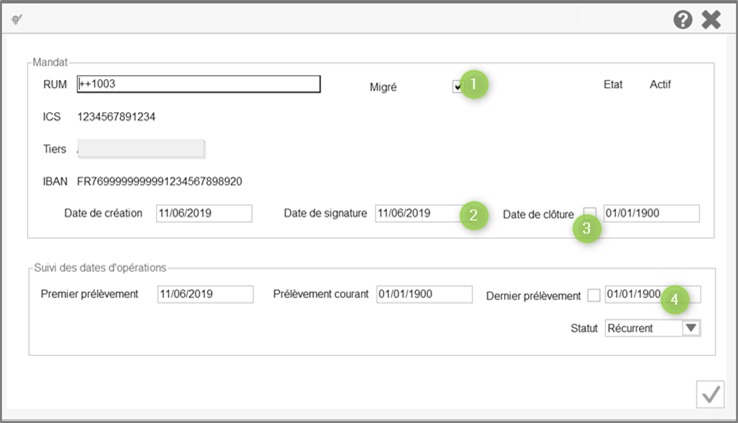Toggle the Migré checkbox

coord(457,86)
